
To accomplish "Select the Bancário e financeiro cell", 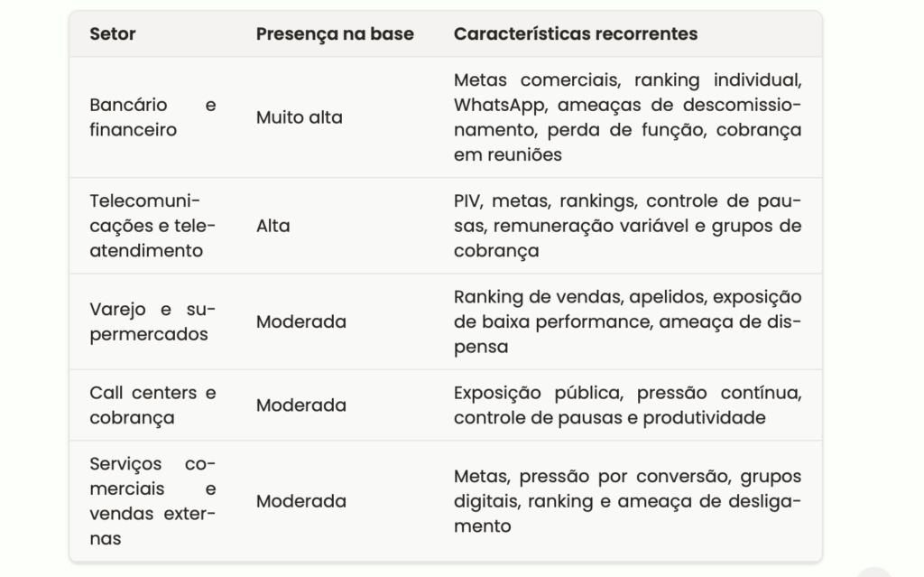I will click(152, 117).
